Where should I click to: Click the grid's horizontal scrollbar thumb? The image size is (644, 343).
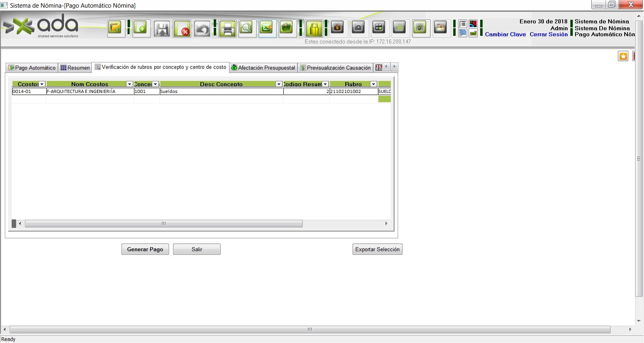(x=163, y=223)
